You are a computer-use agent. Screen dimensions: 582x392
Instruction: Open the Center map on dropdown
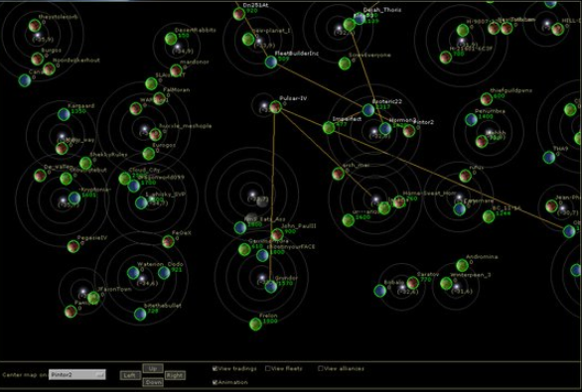click(x=77, y=374)
